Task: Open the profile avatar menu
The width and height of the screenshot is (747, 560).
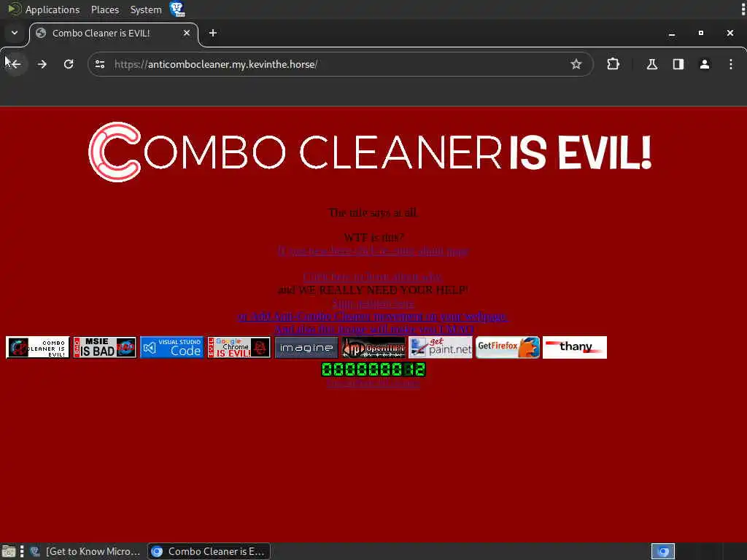Action: [x=705, y=64]
